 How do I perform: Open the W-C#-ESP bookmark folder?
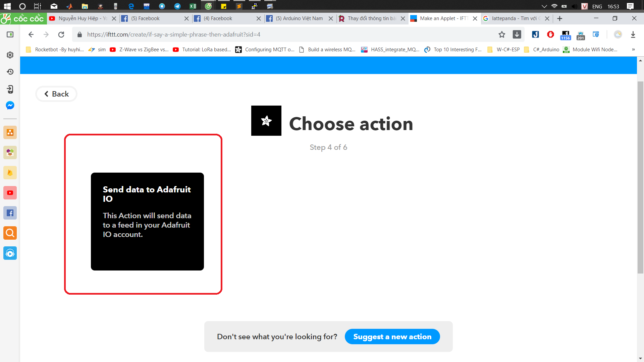(x=503, y=50)
